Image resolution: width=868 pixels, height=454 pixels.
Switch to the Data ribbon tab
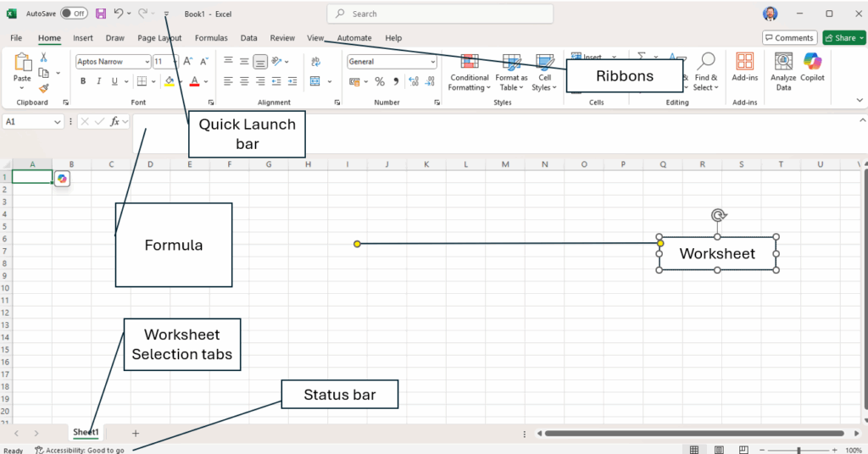tap(248, 37)
